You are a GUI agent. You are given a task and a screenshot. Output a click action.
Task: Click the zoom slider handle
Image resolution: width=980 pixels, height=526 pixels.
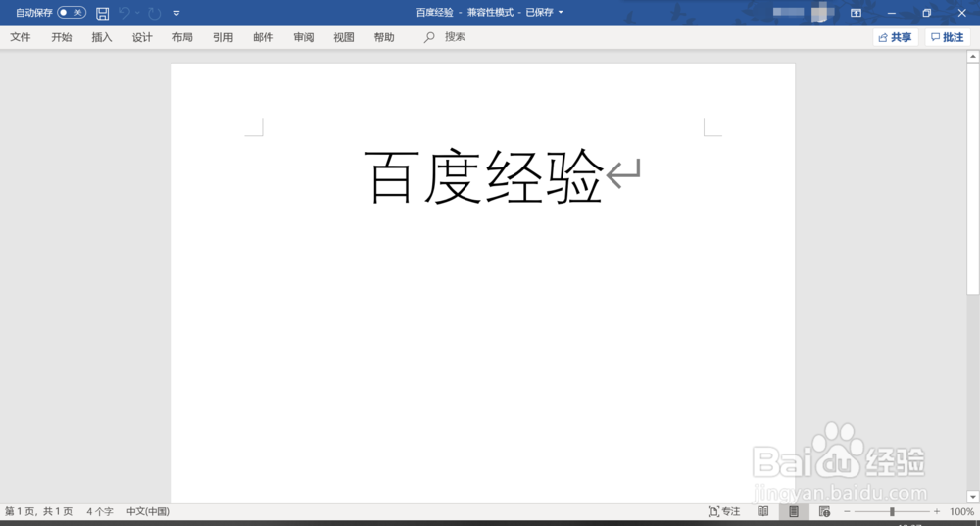892,511
